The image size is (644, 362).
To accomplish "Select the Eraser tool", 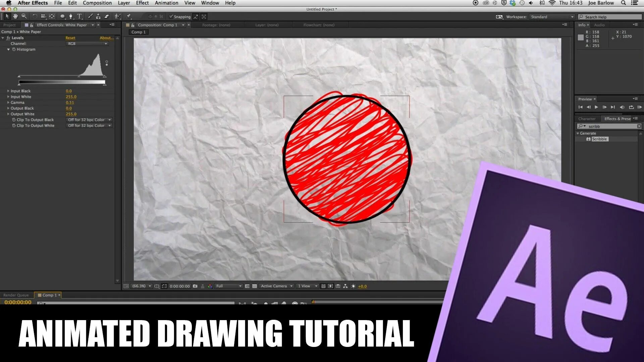I will coord(107,16).
